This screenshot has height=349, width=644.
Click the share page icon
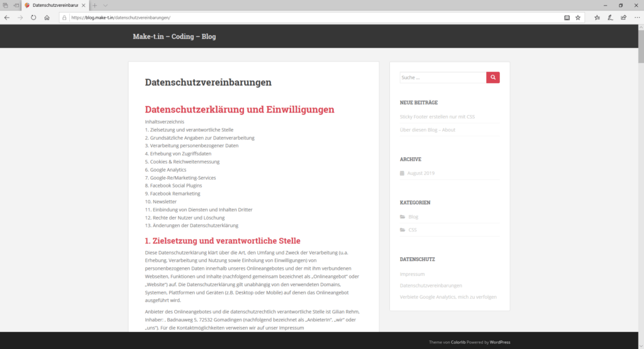point(623,18)
